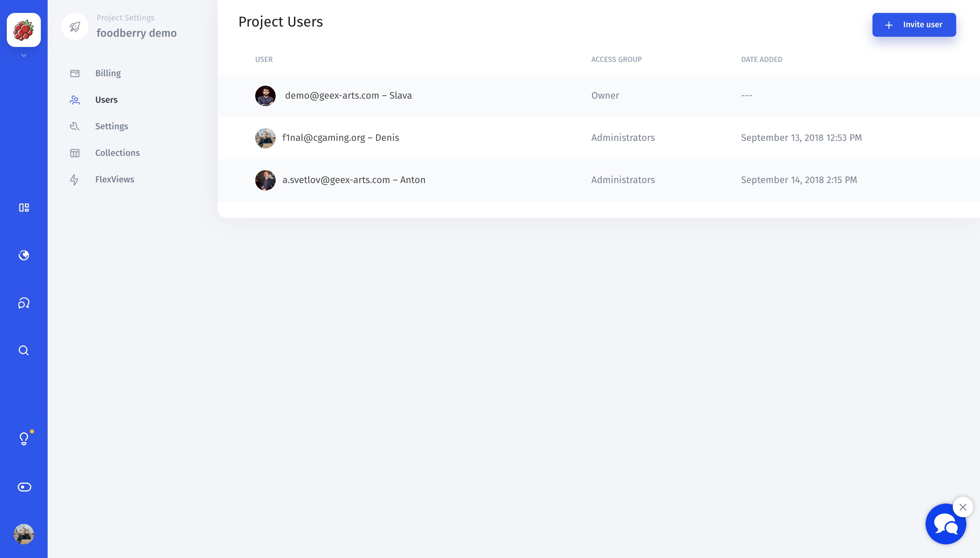Open Billing settings section
980x558 pixels.
[x=108, y=73]
